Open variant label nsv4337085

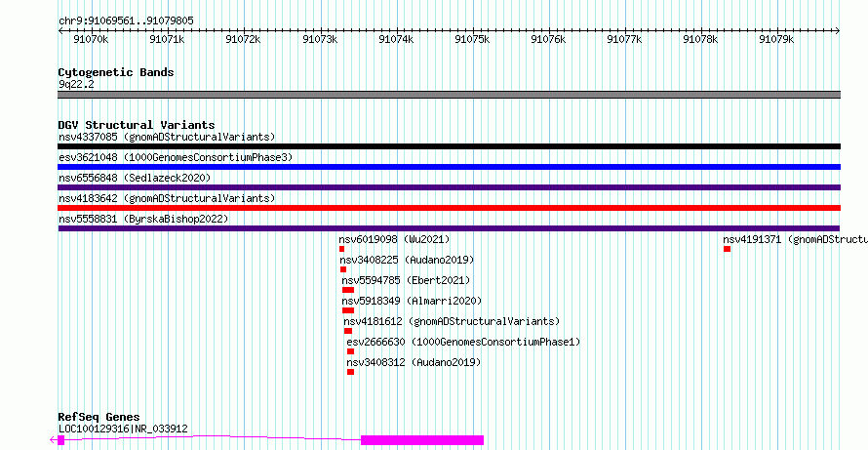(x=167, y=137)
